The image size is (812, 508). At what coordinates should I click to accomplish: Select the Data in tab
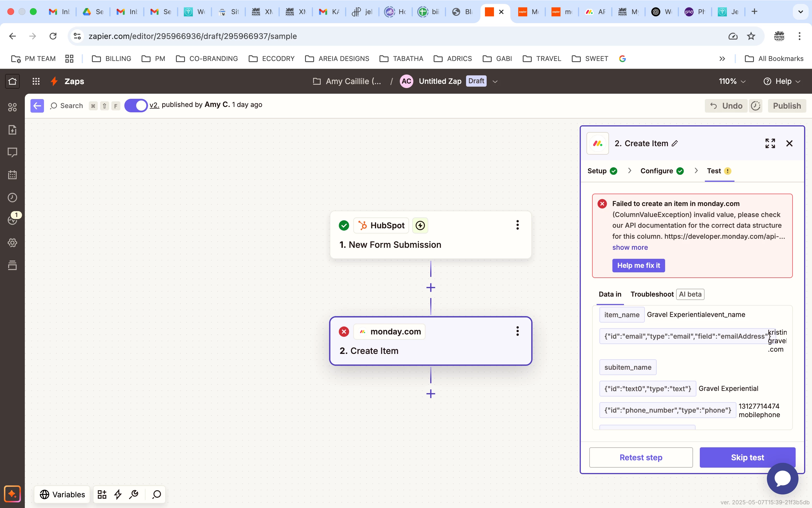click(x=610, y=294)
